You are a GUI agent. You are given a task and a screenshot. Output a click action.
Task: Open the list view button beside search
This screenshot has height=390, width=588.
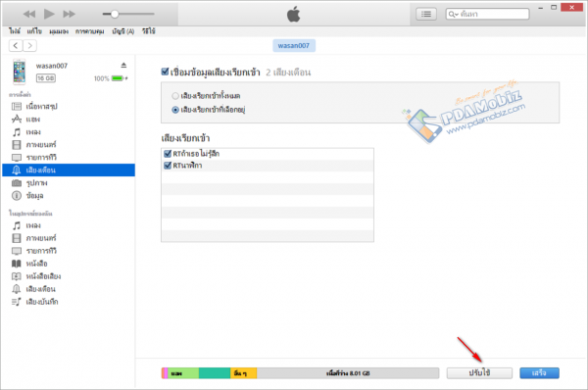pyautogui.click(x=426, y=15)
